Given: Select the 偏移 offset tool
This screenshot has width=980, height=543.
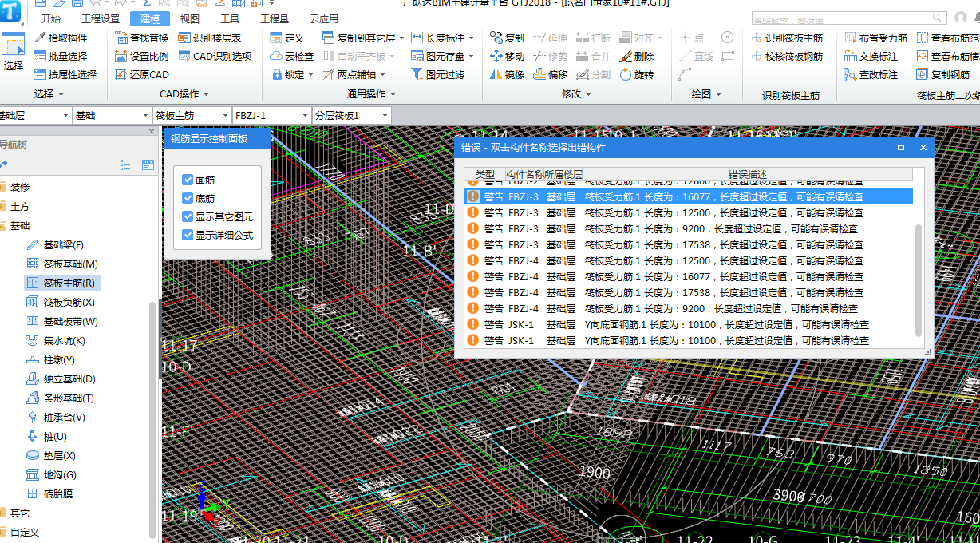Looking at the screenshot, I should pos(550,74).
